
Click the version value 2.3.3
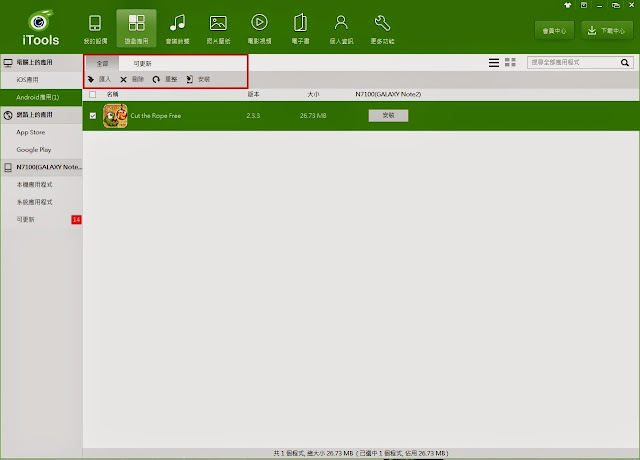(x=253, y=116)
